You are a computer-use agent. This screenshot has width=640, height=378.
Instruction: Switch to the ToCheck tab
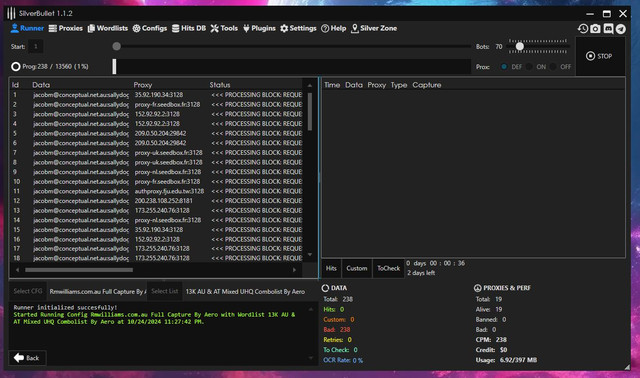pyautogui.click(x=389, y=268)
